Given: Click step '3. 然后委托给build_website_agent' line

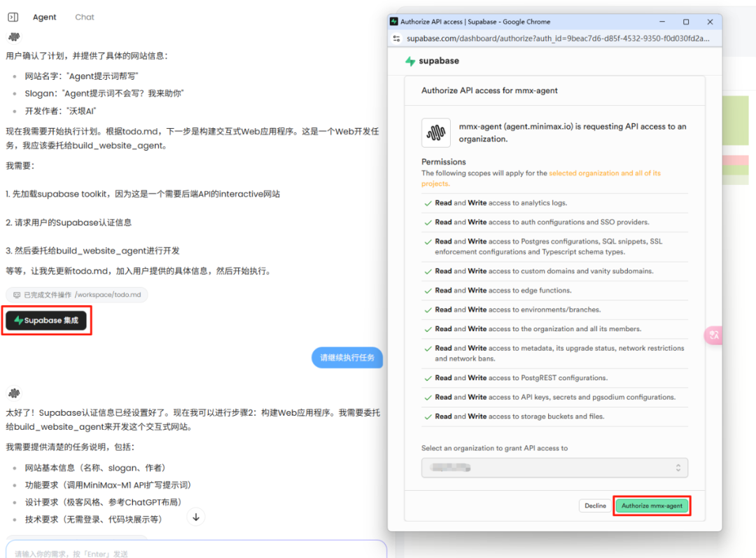Looking at the screenshot, I should (92, 251).
